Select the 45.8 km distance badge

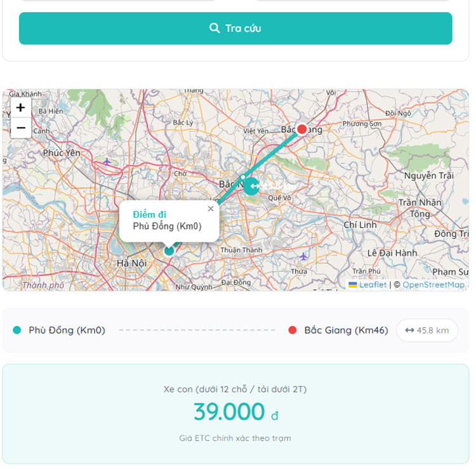coord(427,330)
